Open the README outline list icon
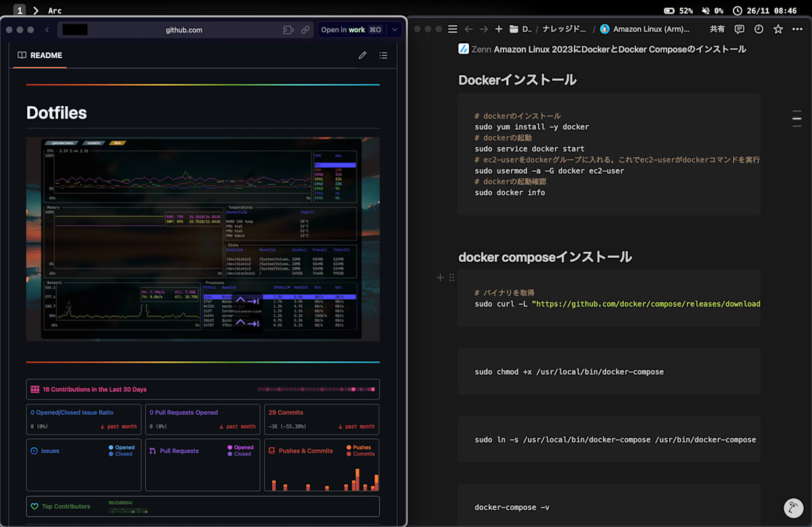Viewport: 812px width, 527px height. [383, 55]
